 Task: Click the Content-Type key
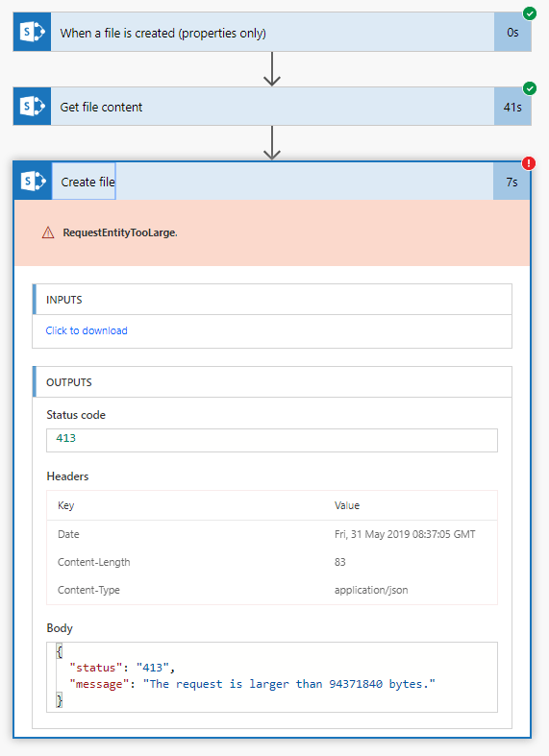[x=88, y=590]
